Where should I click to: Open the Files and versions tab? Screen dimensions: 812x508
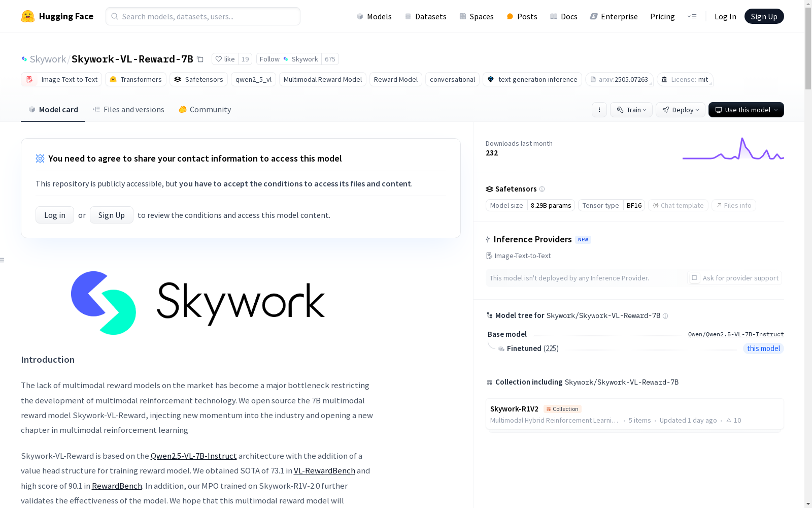pyautogui.click(x=128, y=110)
